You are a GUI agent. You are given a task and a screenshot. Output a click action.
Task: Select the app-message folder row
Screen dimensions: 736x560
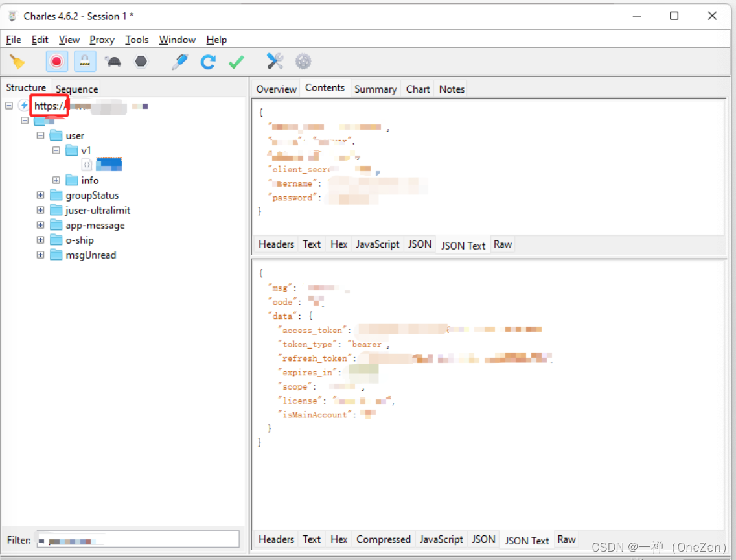[x=87, y=226]
